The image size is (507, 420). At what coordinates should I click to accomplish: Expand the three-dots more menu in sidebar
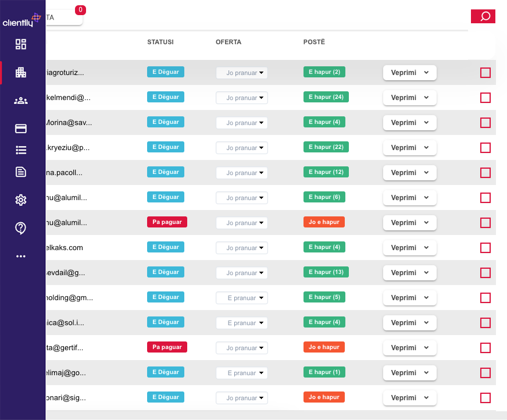point(21,256)
